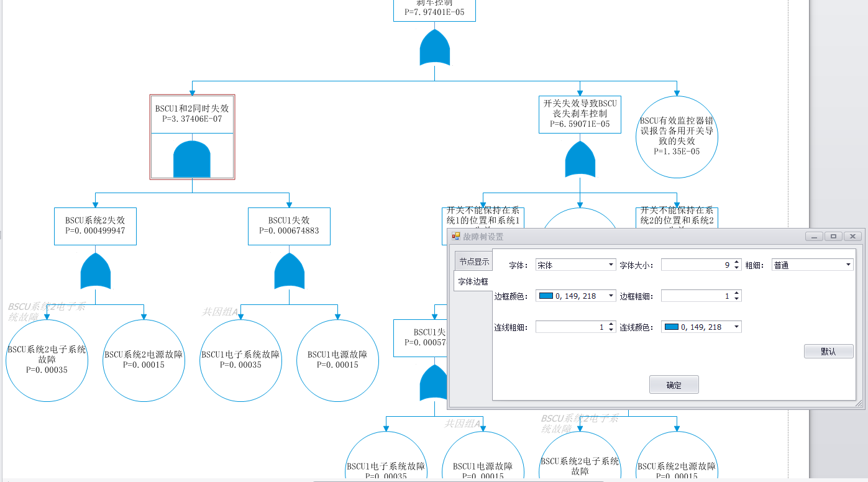Click the OR gate under BSCU系统2失效

96,271
